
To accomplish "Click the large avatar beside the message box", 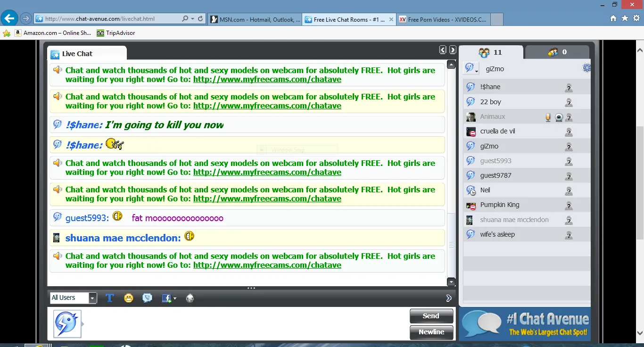I will (67, 324).
